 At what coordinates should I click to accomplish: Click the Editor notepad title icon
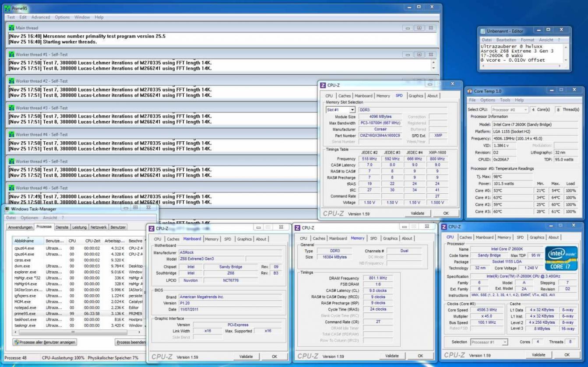point(483,31)
